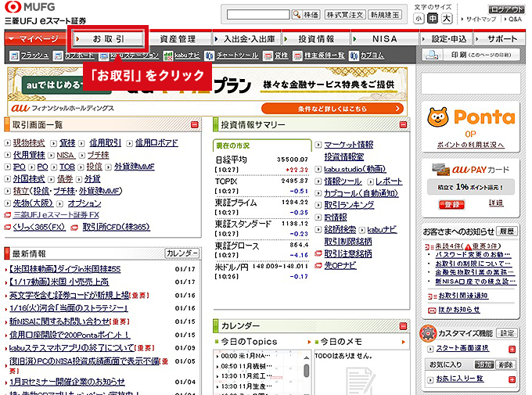Open ポイントの利用状況へ Ponta link
Screen dimensions: 532x395
[471, 145]
